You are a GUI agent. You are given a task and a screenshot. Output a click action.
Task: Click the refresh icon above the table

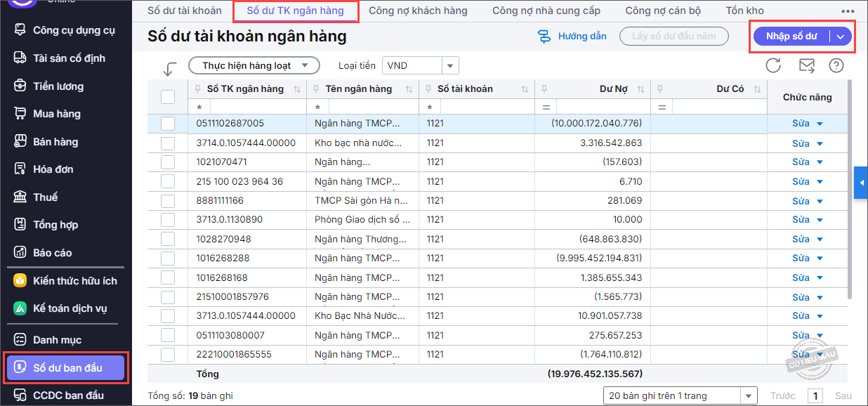773,66
